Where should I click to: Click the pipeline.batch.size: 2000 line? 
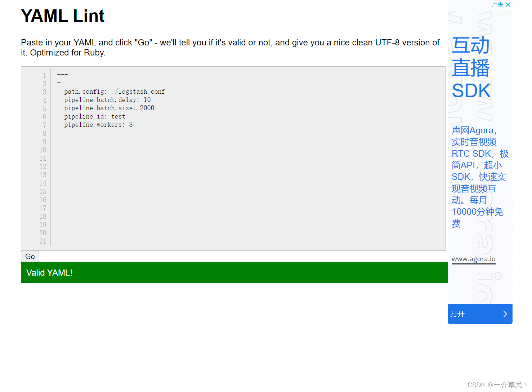[109, 108]
